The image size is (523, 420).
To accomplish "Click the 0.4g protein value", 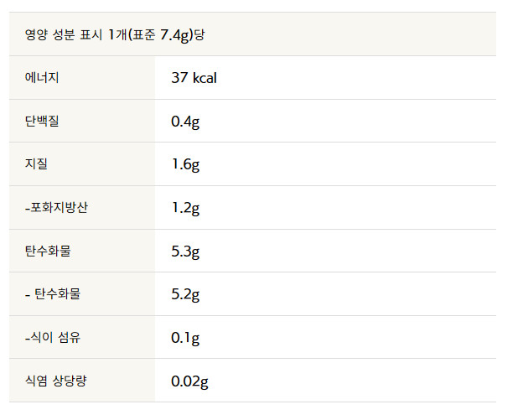I will click(184, 122).
